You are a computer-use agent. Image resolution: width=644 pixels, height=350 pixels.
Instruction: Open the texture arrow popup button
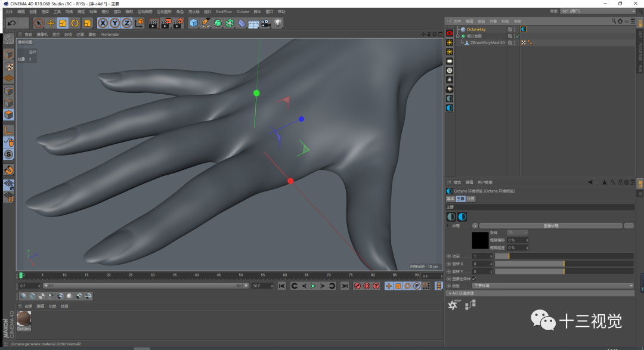pyautogui.click(x=475, y=226)
